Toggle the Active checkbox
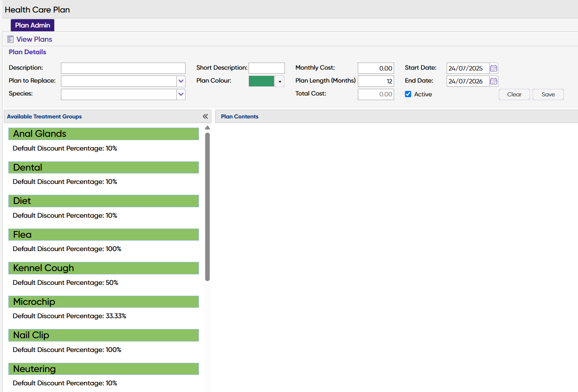This screenshot has width=578, height=392. pyautogui.click(x=408, y=94)
